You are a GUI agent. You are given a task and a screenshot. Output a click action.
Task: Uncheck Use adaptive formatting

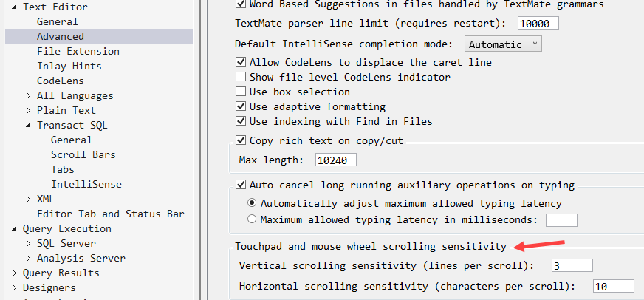coord(240,106)
